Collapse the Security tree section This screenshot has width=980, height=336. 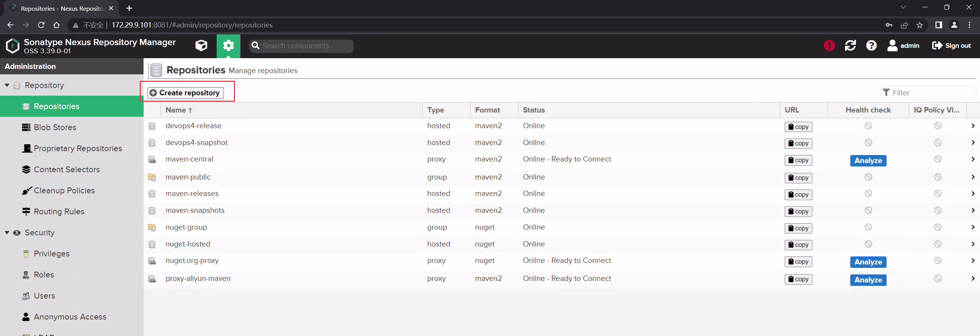point(7,233)
